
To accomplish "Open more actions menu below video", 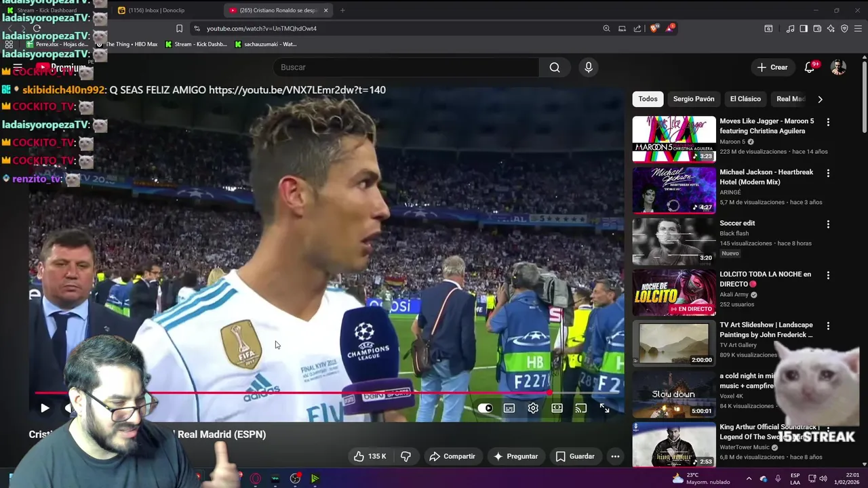I will point(615,456).
